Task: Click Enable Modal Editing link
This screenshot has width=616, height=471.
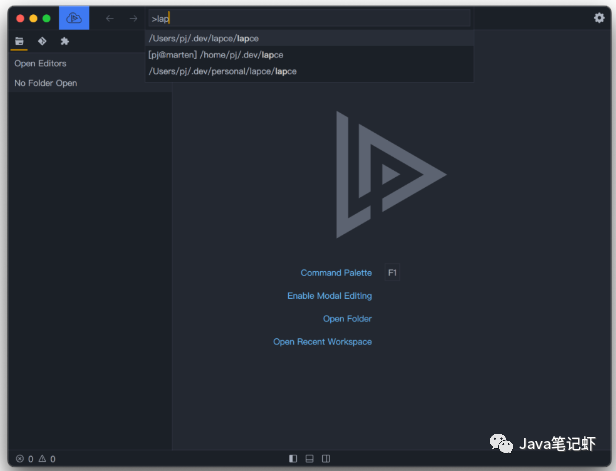Action: tap(329, 296)
